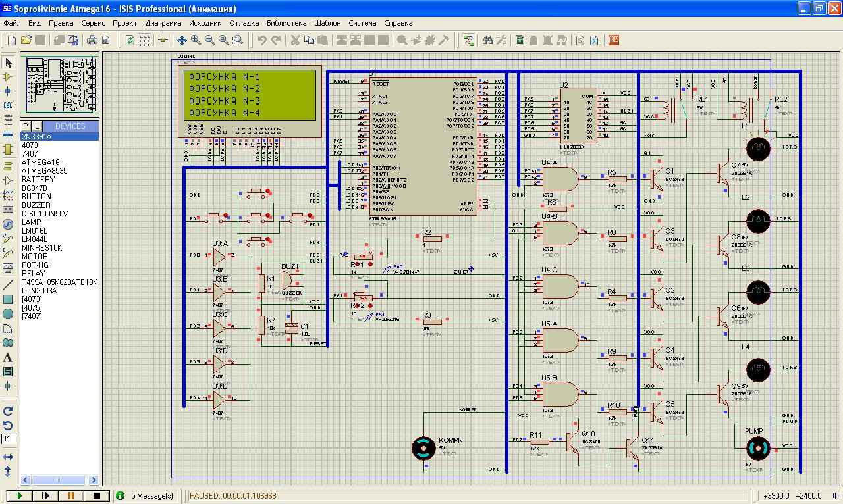Select the Terminals Mode tool
The image size is (843, 504).
[8, 165]
